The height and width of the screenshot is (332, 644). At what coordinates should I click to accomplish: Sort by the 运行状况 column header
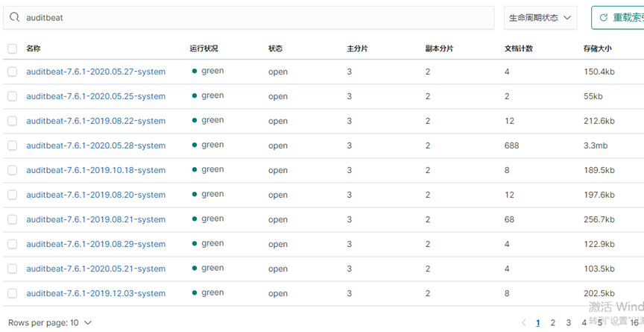[x=203, y=48]
